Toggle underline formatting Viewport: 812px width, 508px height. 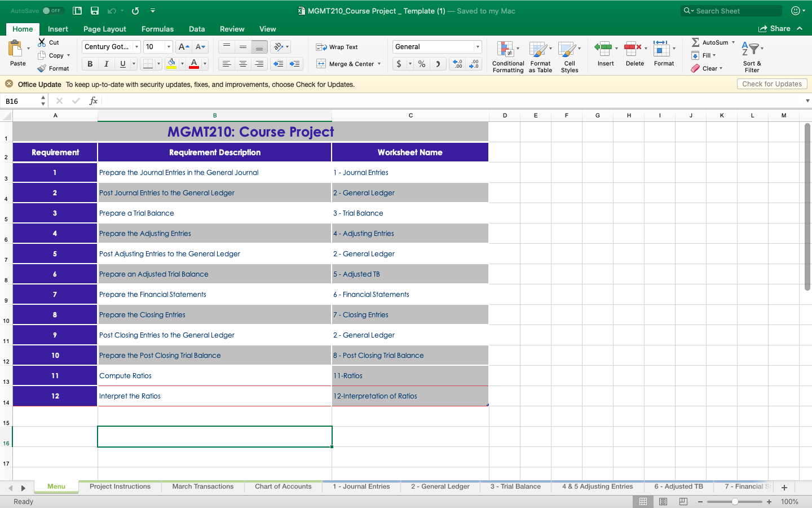123,64
